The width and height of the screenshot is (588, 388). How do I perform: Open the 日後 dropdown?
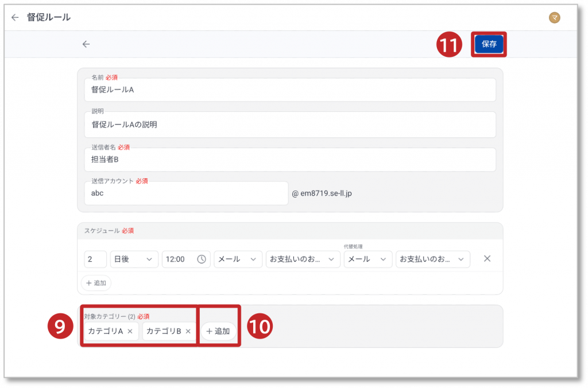134,259
